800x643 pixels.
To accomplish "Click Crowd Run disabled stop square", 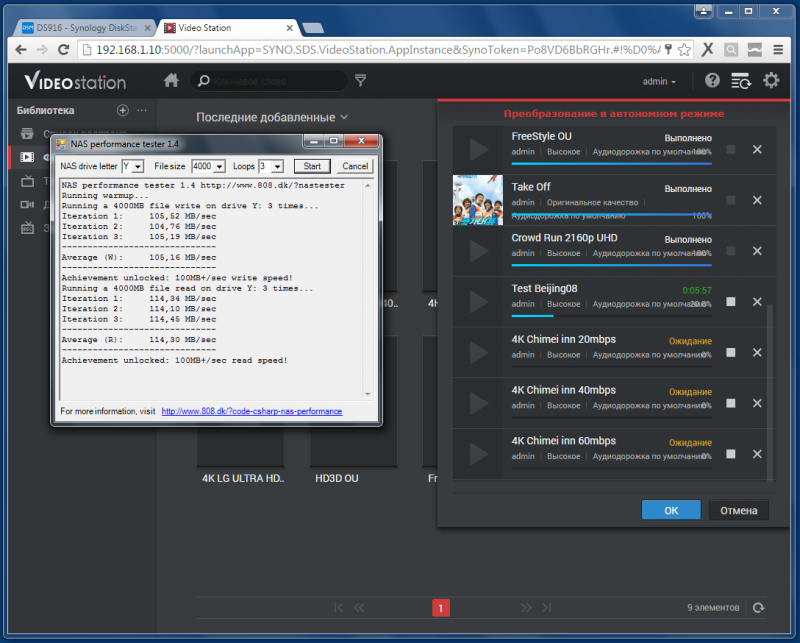I will [x=731, y=251].
